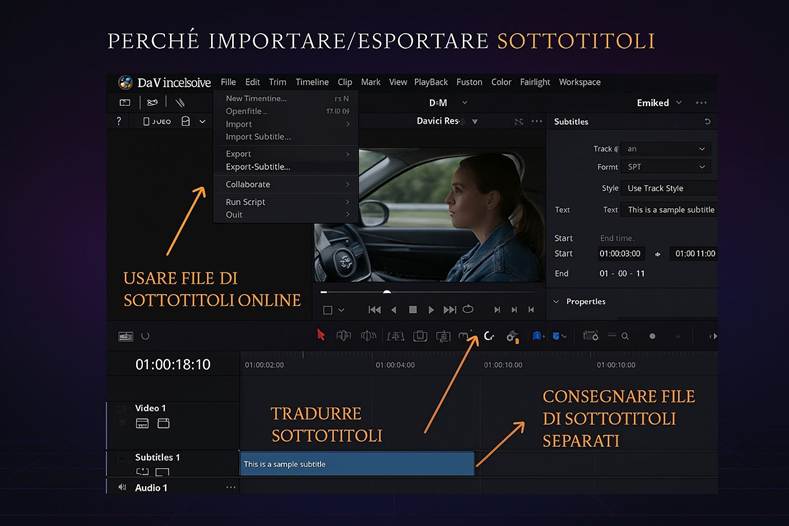Screen dimensions: 789x526
Task: Toggle the loop playback icon
Action: pyautogui.click(x=468, y=309)
